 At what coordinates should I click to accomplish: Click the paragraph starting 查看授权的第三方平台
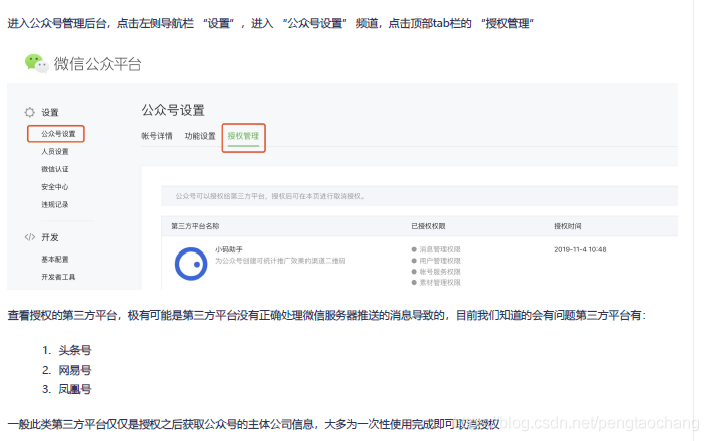point(327,315)
